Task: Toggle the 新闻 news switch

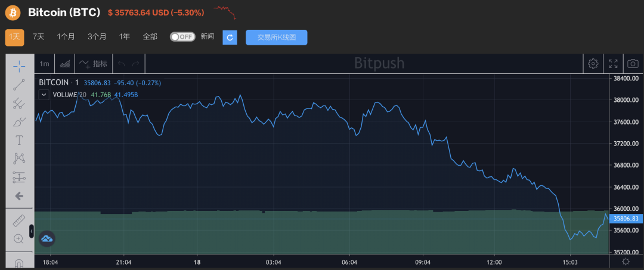Action: click(x=183, y=36)
